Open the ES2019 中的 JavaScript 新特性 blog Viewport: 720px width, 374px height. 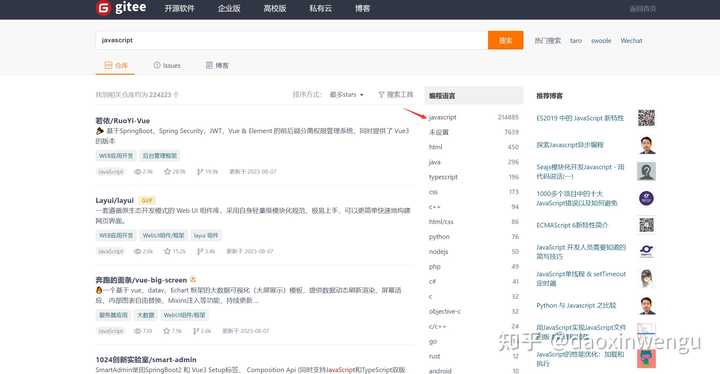tap(580, 118)
